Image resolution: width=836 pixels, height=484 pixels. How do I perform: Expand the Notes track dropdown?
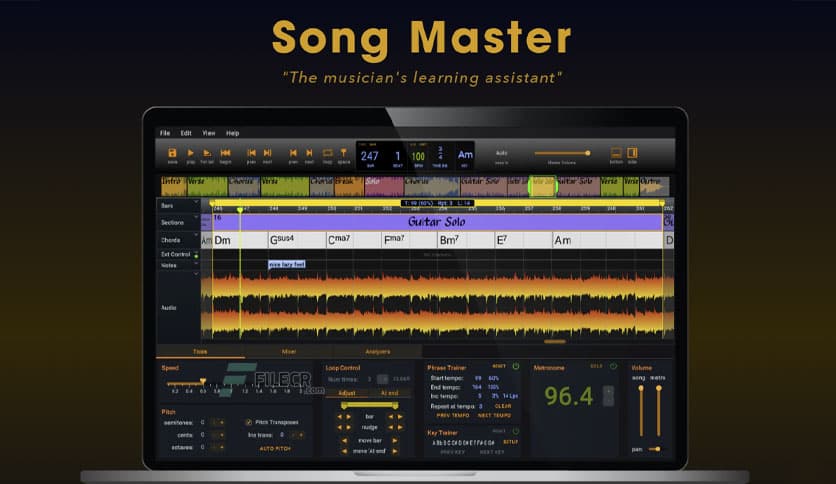point(196,263)
